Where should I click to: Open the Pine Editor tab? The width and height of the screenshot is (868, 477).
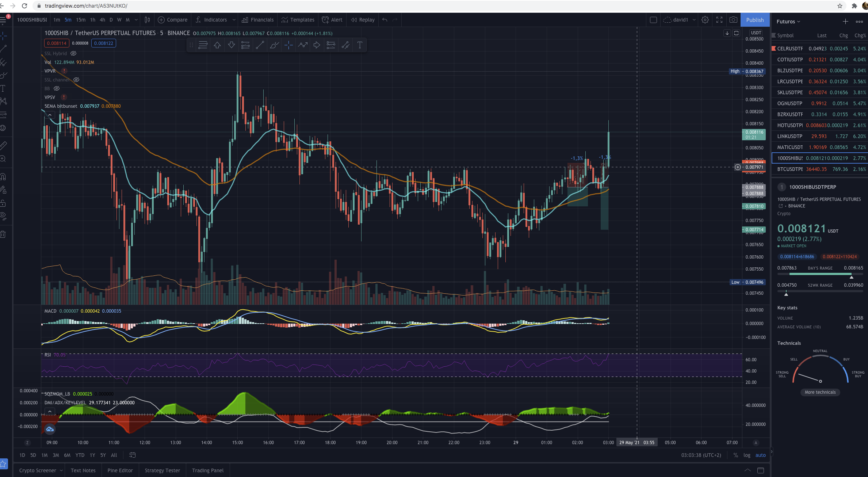[x=120, y=470]
